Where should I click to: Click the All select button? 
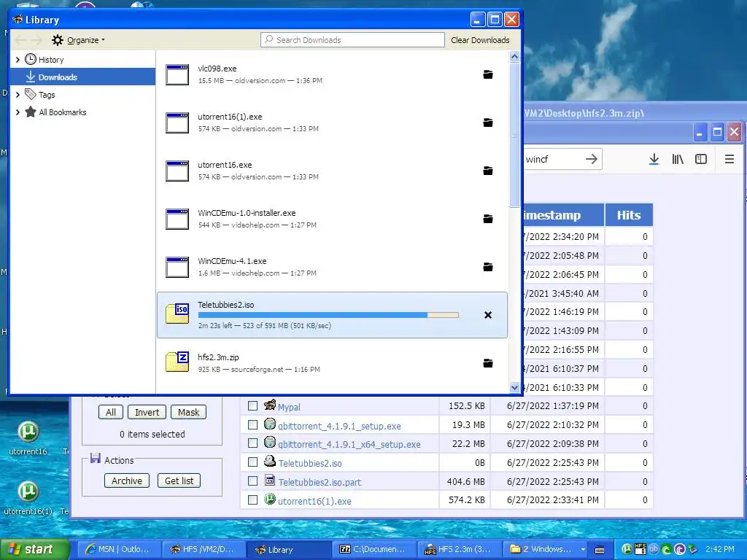111,413
